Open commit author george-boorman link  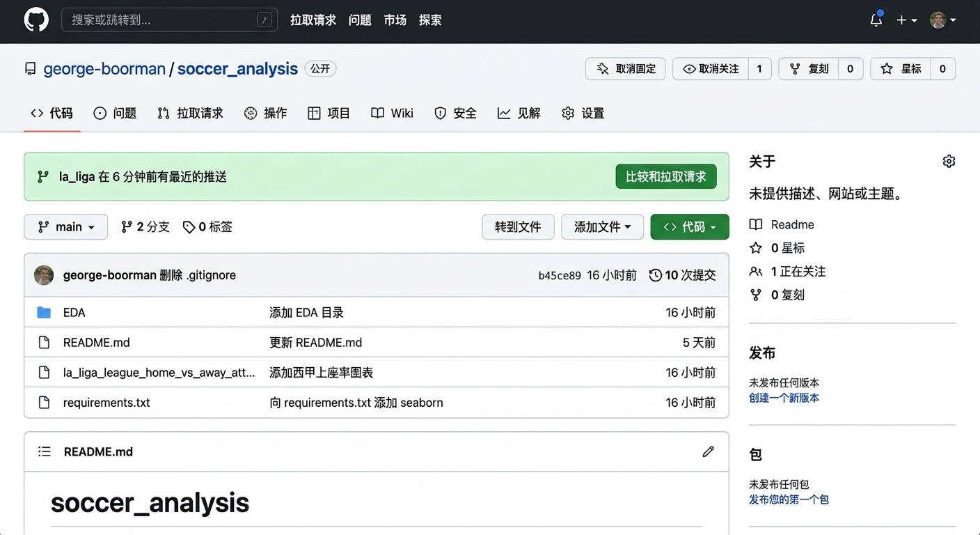(x=109, y=275)
